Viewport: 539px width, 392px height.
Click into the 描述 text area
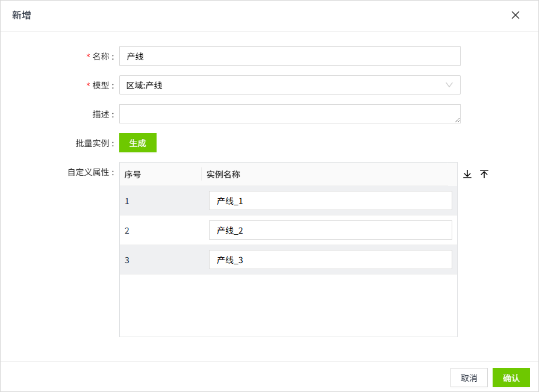click(290, 114)
